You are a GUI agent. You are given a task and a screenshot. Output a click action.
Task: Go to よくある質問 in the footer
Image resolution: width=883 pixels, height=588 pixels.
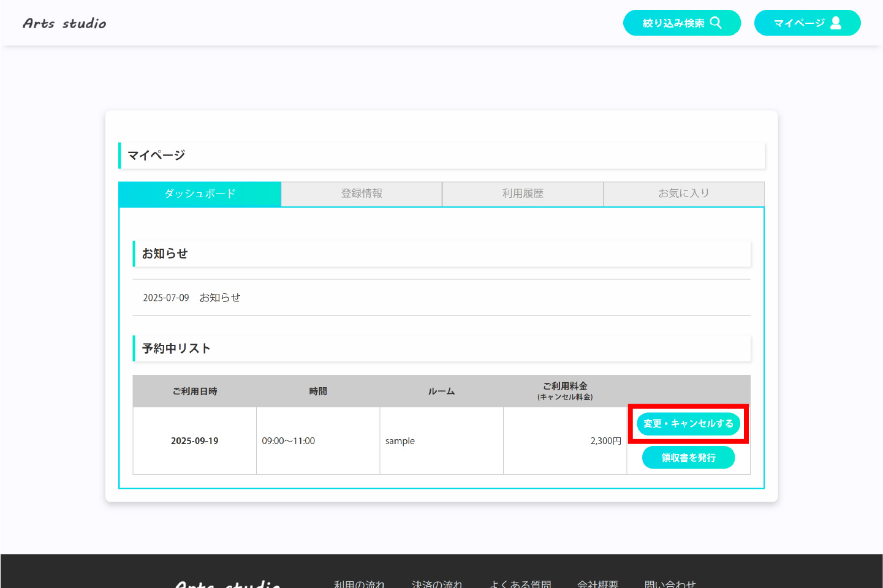pos(520,584)
